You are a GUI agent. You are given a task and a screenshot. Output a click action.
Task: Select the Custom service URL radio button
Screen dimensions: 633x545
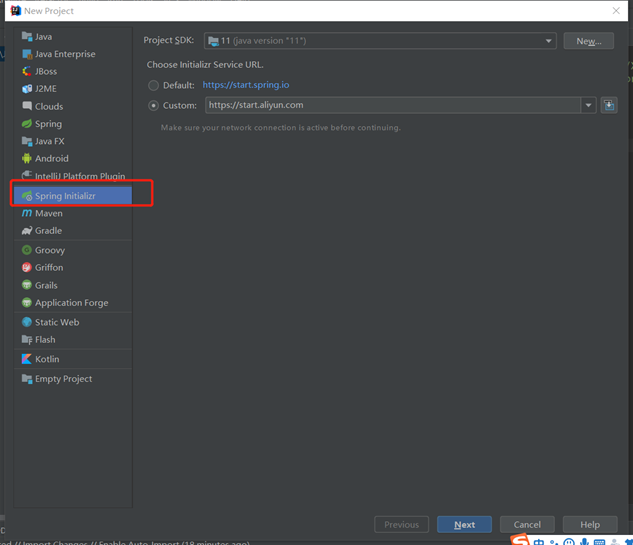pyautogui.click(x=153, y=106)
